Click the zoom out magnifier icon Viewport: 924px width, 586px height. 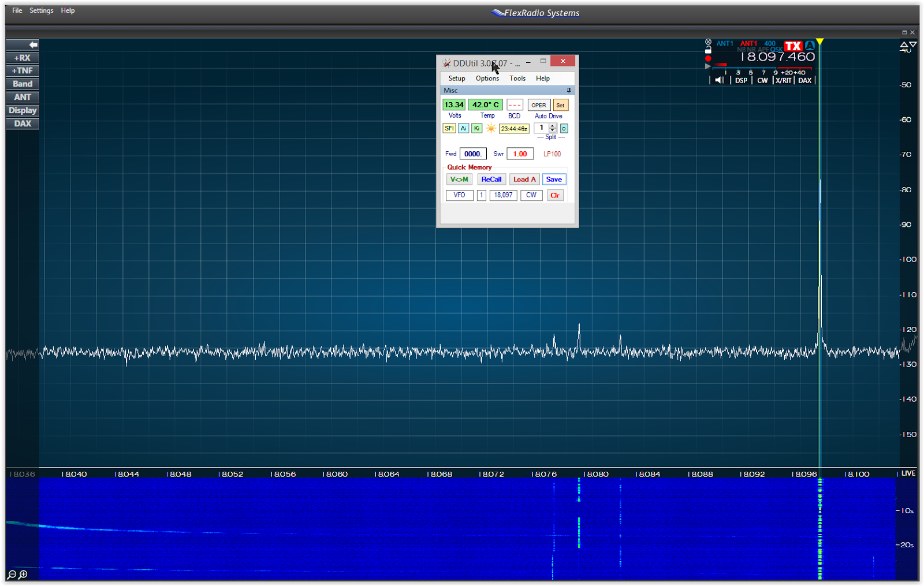click(12, 574)
